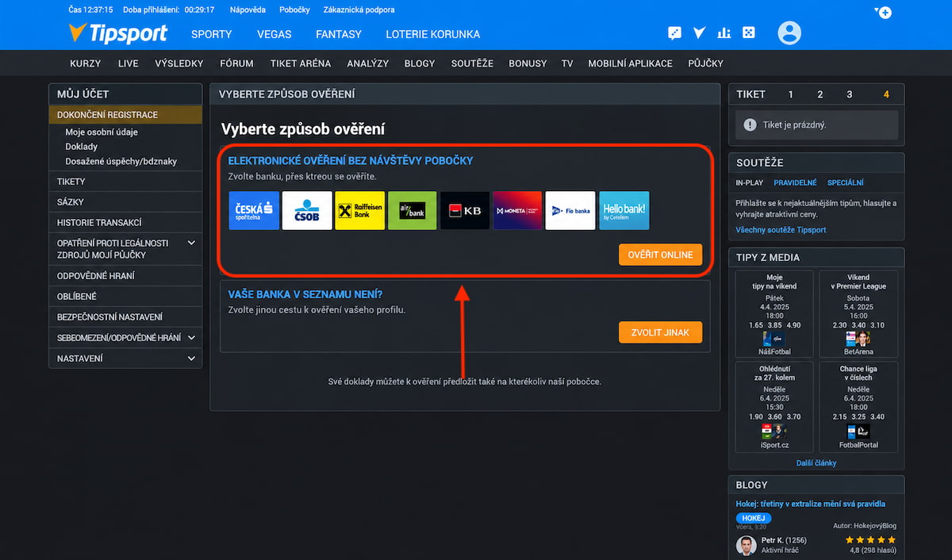Go to LIVE in navigation bar
952x560 pixels.
[x=129, y=63]
